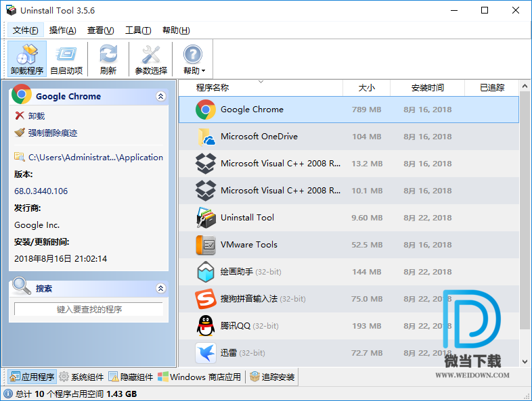Viewport: 532px width, 401px height.
Task: Open the 工具(T) menu
Action: [x=138, y=30]
